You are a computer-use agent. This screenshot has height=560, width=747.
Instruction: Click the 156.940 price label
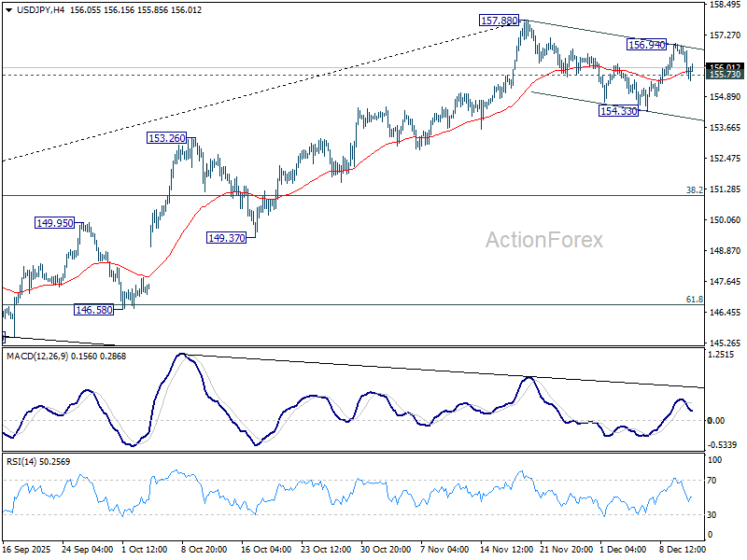(646, 45)
